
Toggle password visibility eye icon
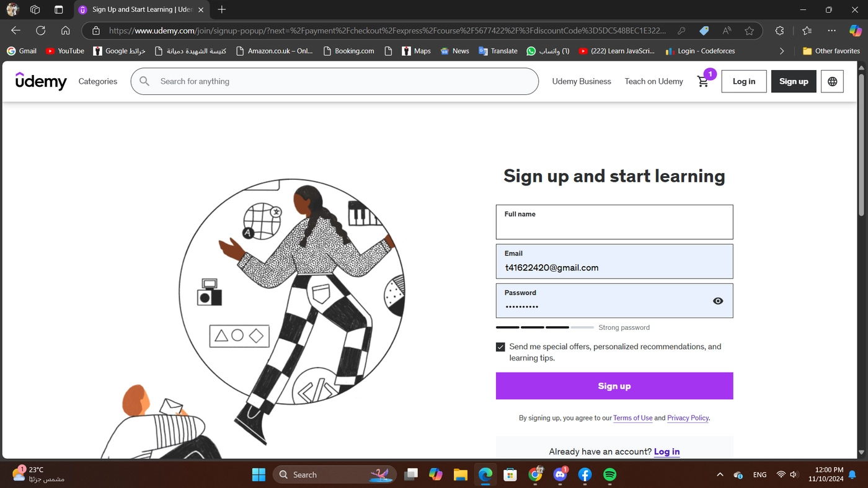pos(718,301)
